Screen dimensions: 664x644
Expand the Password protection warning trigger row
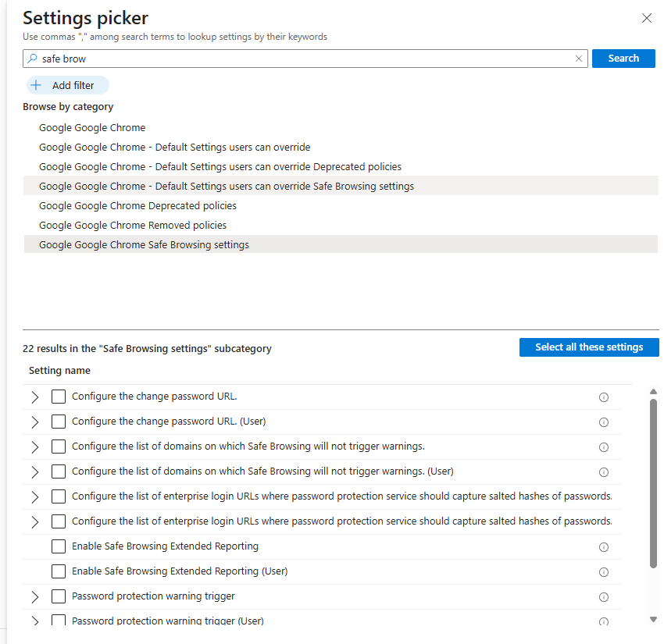click(x=34, y=596)
